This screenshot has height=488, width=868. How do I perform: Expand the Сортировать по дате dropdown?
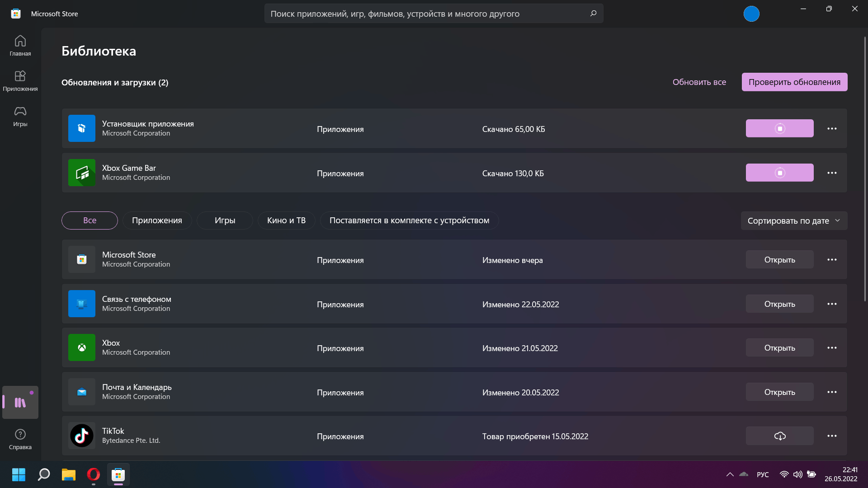[794, 221]
